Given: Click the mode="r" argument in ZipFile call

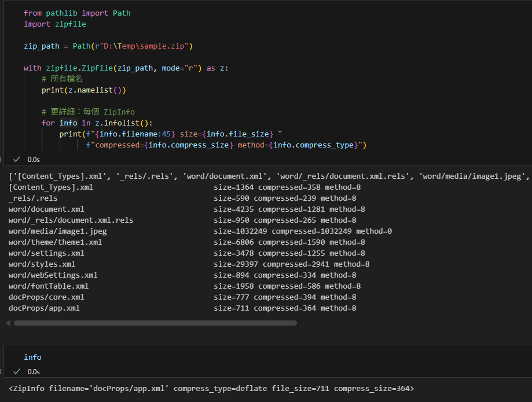Looking at the screenshot, I should (181, 68).
